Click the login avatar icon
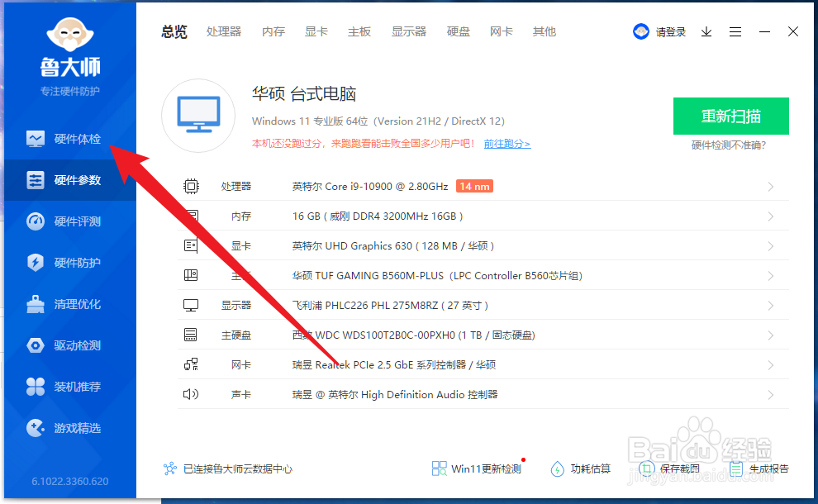The image size is (818, 504). [x=640, y=32]
